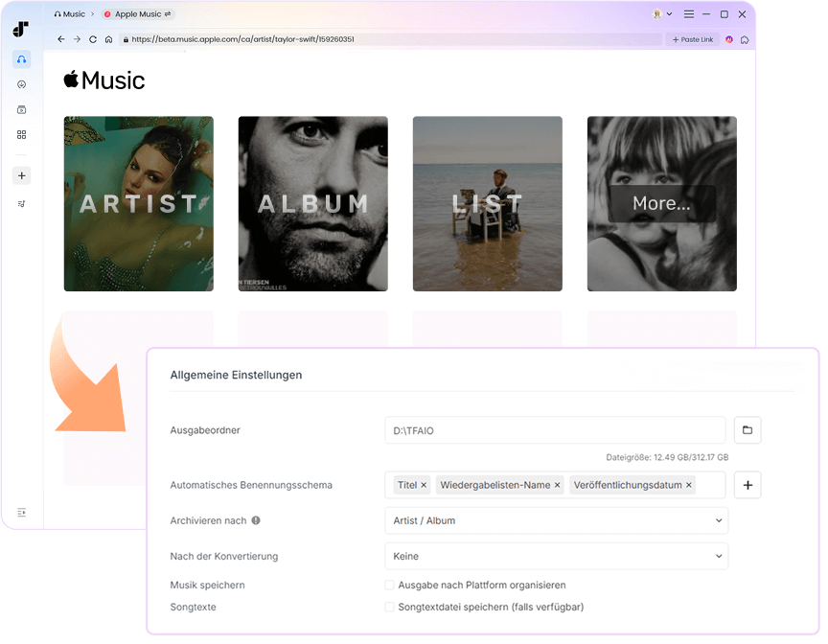
Task: Click the More... overlay on the artist image
Action: pyautogui.click(x=660, y=203)
